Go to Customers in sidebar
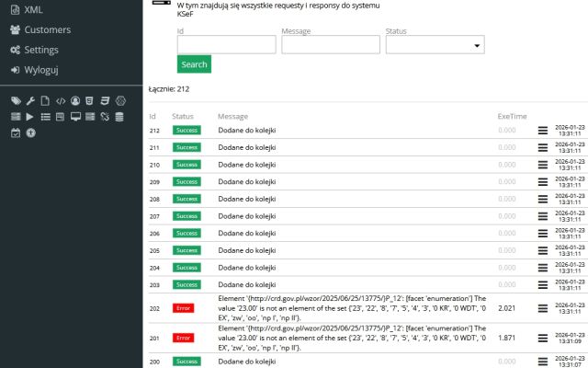Image resolution: width=588 pixels, height=368 pixels. click(x=46, y=29)
